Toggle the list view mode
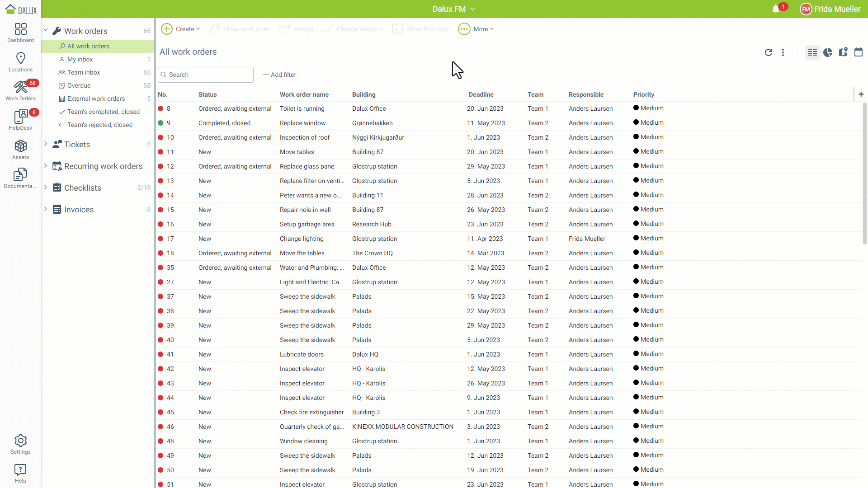The width and height of the screenshot is (868, 488). point(812,52)
